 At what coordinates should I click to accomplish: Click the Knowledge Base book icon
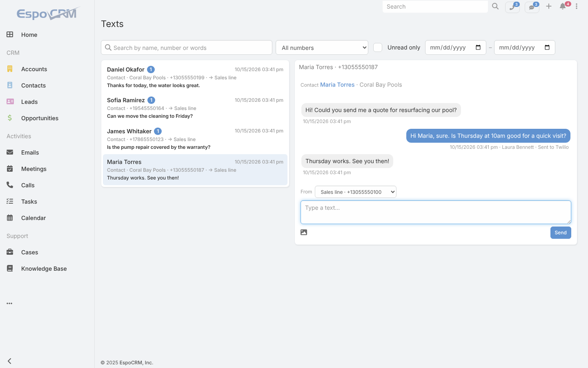[10, 268]
